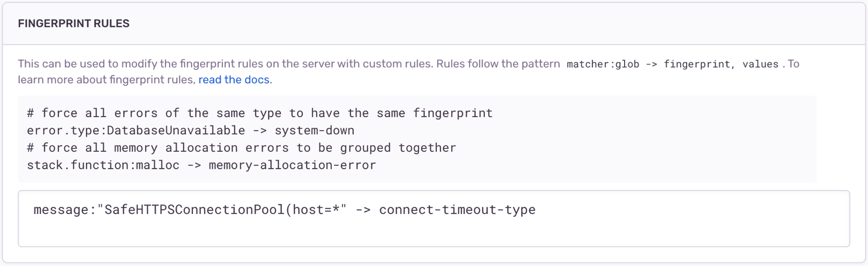Viewport: 868px width, 266px height.
Task: Click "host=*" inside the rule input
Action: coord(315,210)
